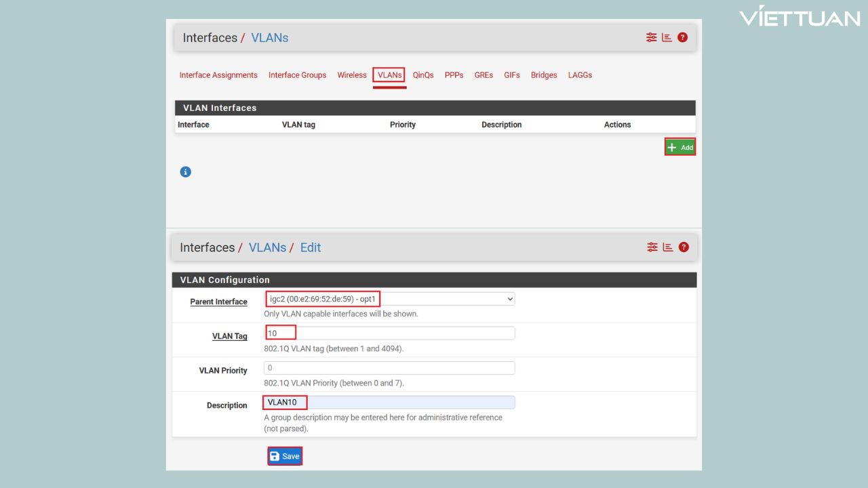Go to the QinQs tab
This screenshot has height=488, width=868.
[x=422, y=75]
